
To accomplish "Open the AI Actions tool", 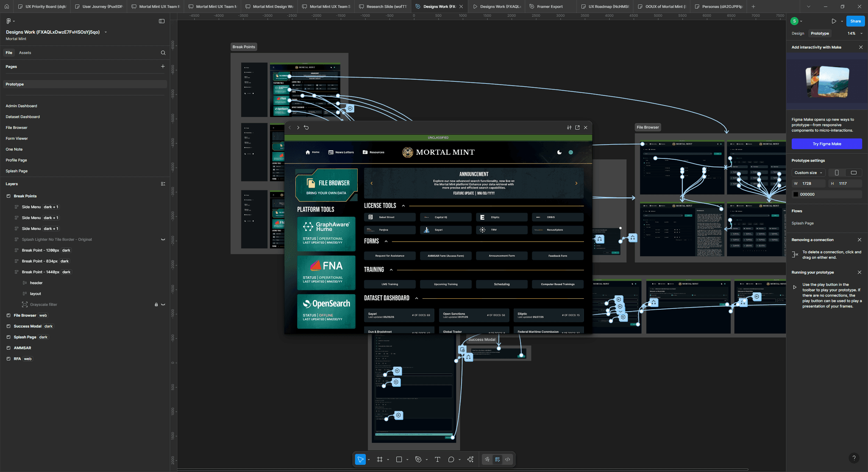I will [x=470, y=459].
